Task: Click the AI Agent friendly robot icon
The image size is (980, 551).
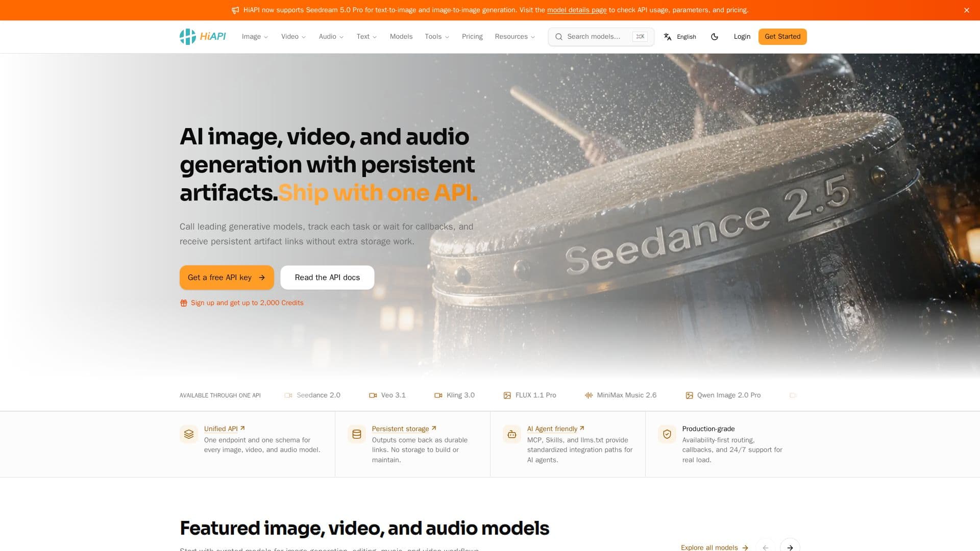Action: [512, 434]
